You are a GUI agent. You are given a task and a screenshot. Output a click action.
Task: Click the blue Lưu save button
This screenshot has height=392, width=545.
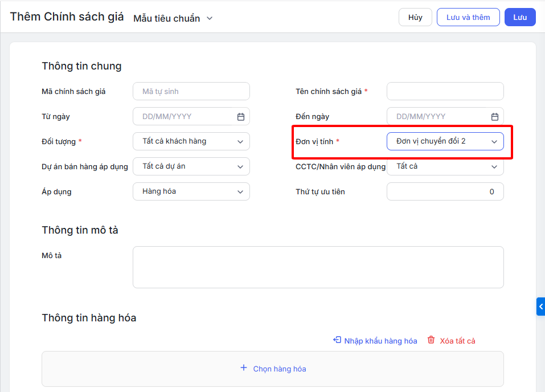(x=520, y=17)
